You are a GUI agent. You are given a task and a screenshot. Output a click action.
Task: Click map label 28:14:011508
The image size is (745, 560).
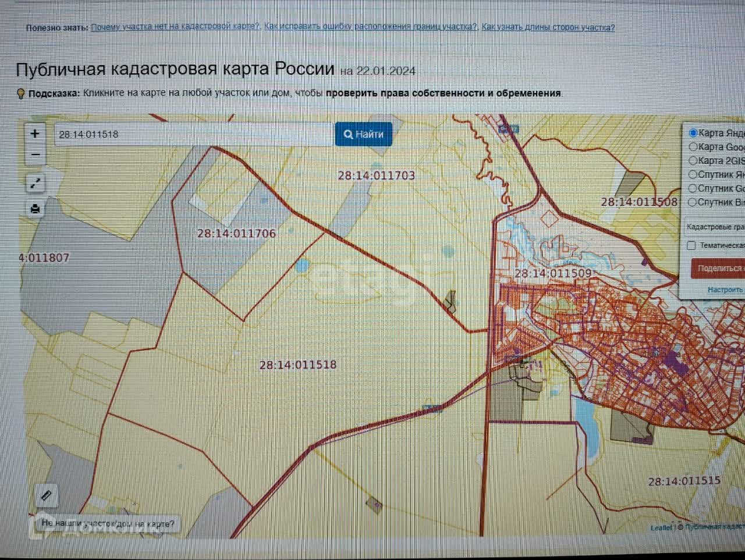[640, 202]
